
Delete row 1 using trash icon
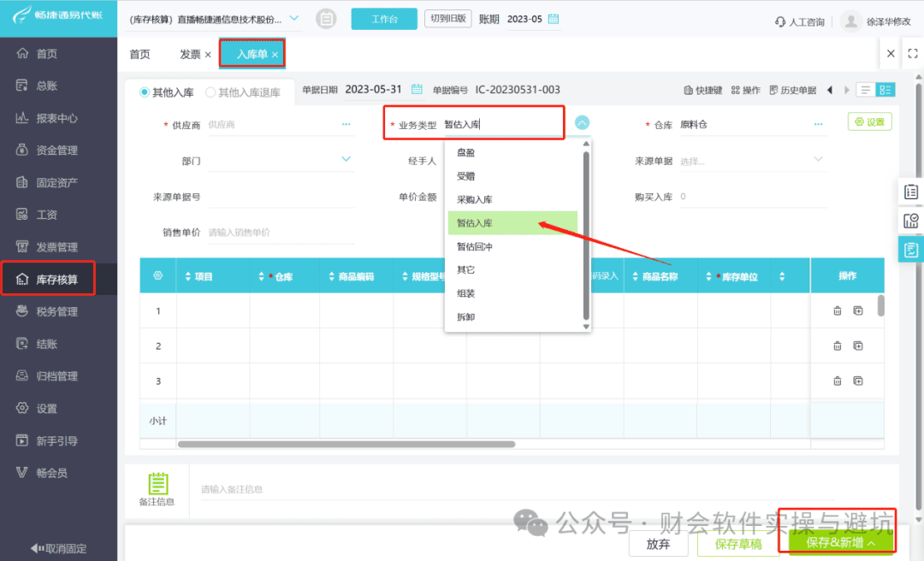click(x=837, y=310)
